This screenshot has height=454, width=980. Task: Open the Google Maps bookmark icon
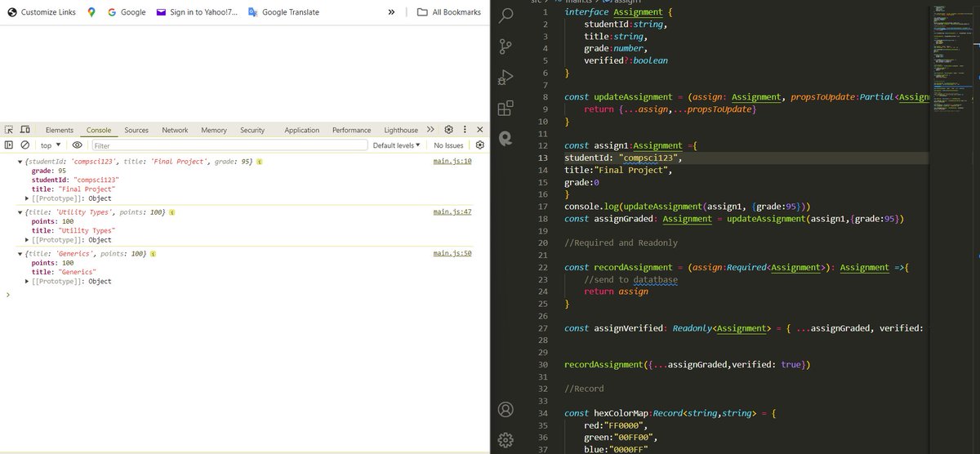click(x=91, y=12)
